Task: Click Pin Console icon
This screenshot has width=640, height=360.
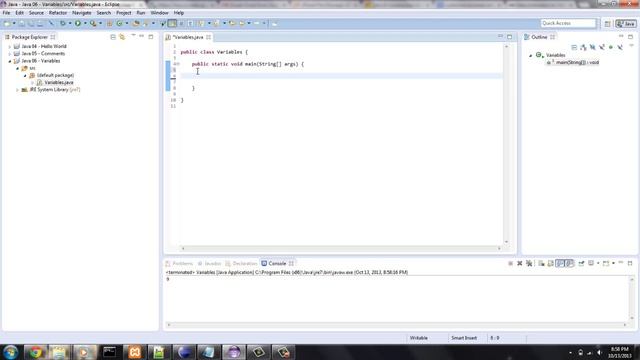Action: click(581, 264)
